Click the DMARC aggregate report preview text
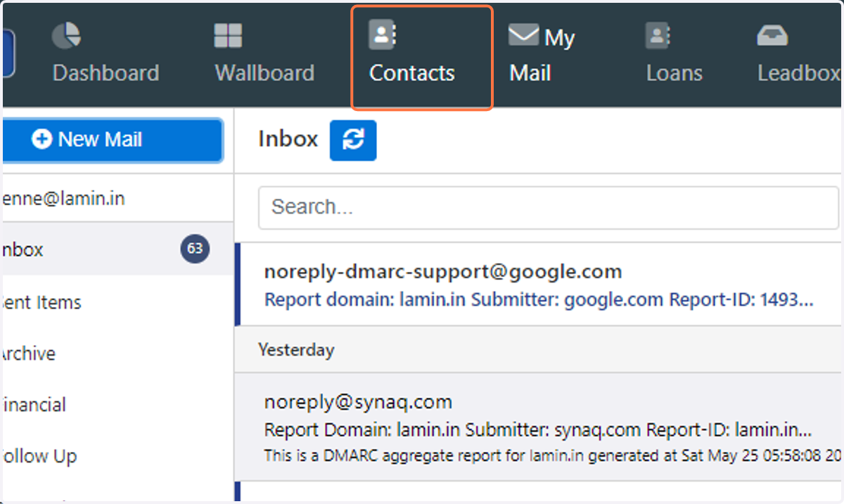844x504 pixels. tap(552, 455)
